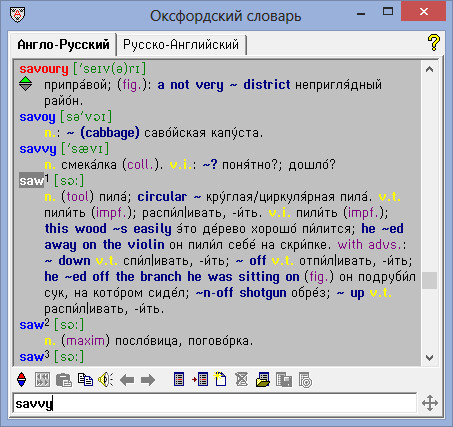Screen dimensions: 453x427
Task: Click the search input field containing savvy
Action: pyautogui.click(x=215, y=404)
